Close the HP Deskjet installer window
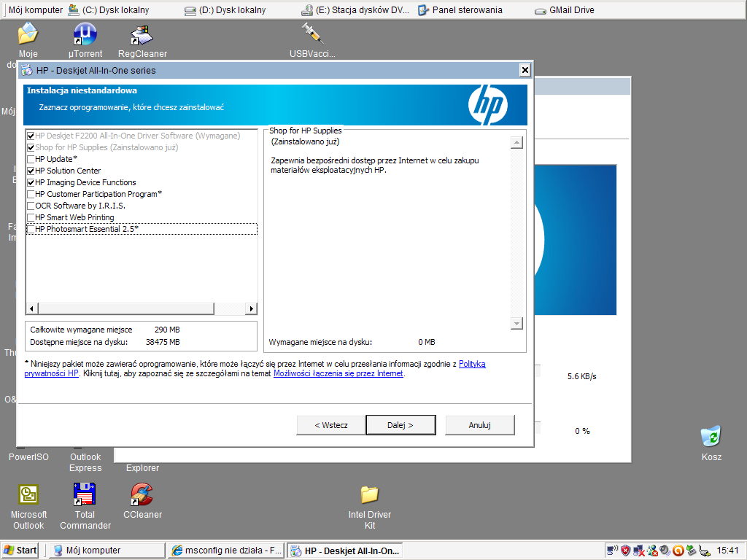The image size is (747, 560). [x=525, y=71]
